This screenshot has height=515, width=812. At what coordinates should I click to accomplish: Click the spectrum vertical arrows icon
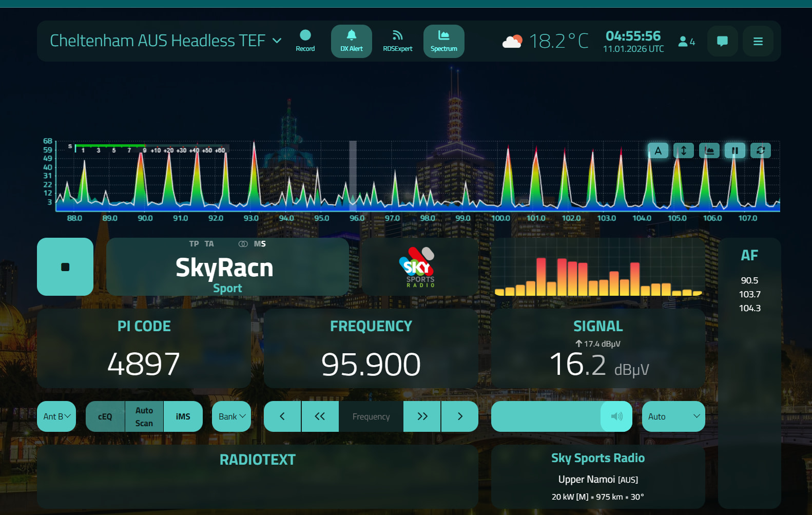683,150
